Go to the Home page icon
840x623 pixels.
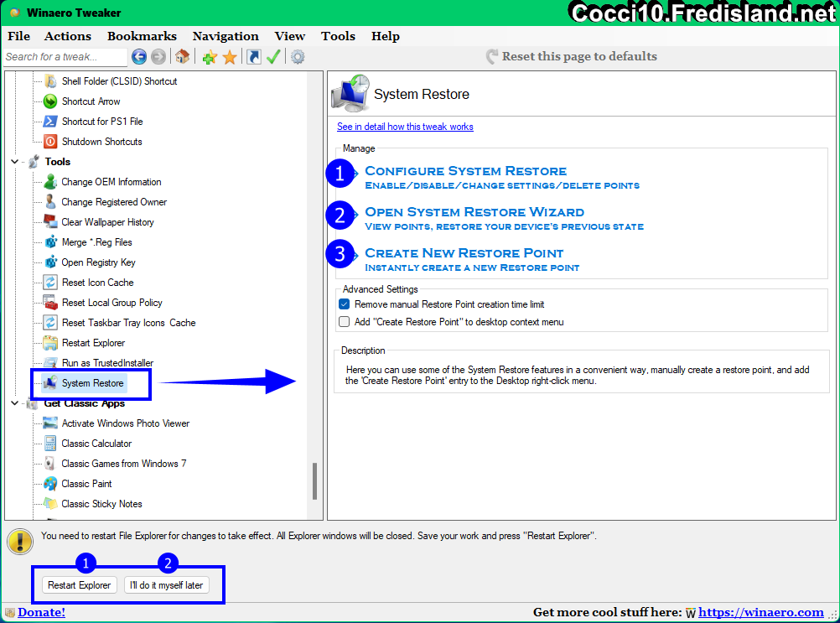(182, 56)
